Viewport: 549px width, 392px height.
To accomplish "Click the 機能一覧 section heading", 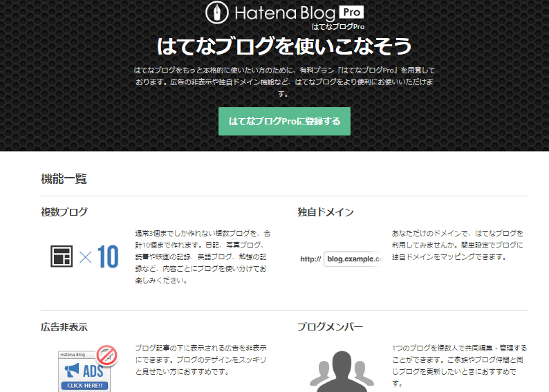I will [x=64, y=179].
